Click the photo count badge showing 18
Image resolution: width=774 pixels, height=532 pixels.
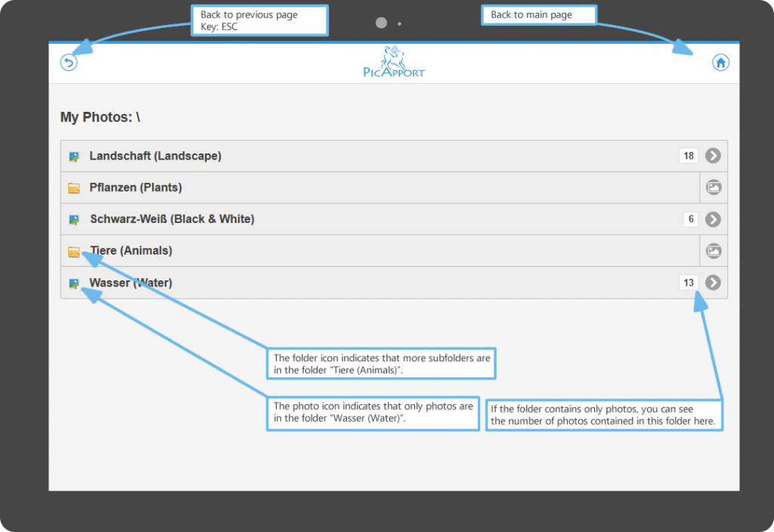tap(689, 156)
